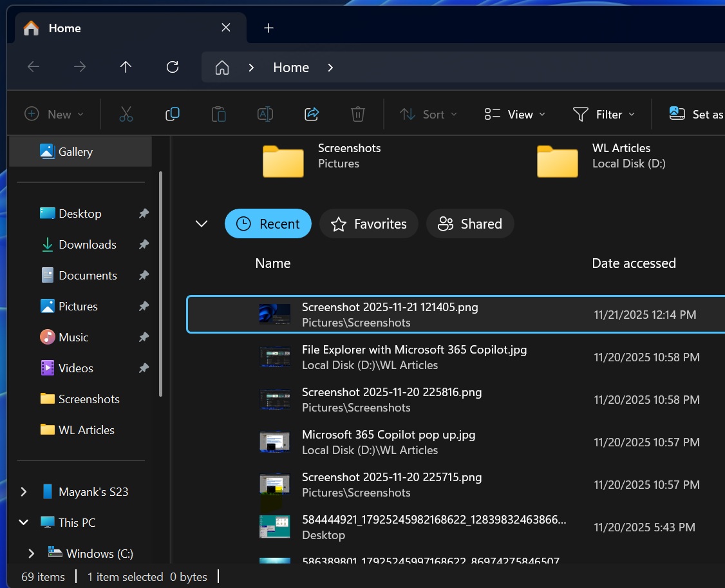Delete the selected file
The image size is (725, 588).
click(358, 114)
